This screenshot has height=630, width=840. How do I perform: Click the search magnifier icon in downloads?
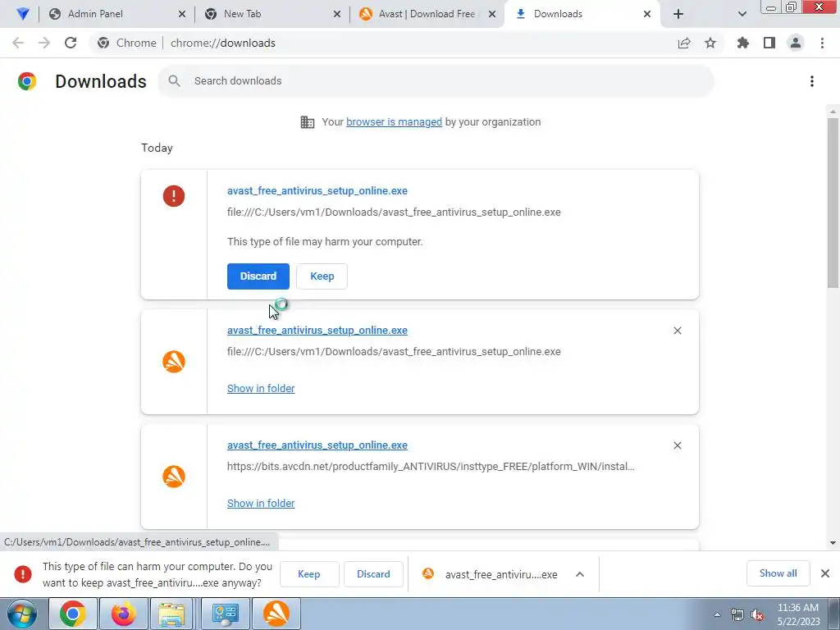click(174, 81)
